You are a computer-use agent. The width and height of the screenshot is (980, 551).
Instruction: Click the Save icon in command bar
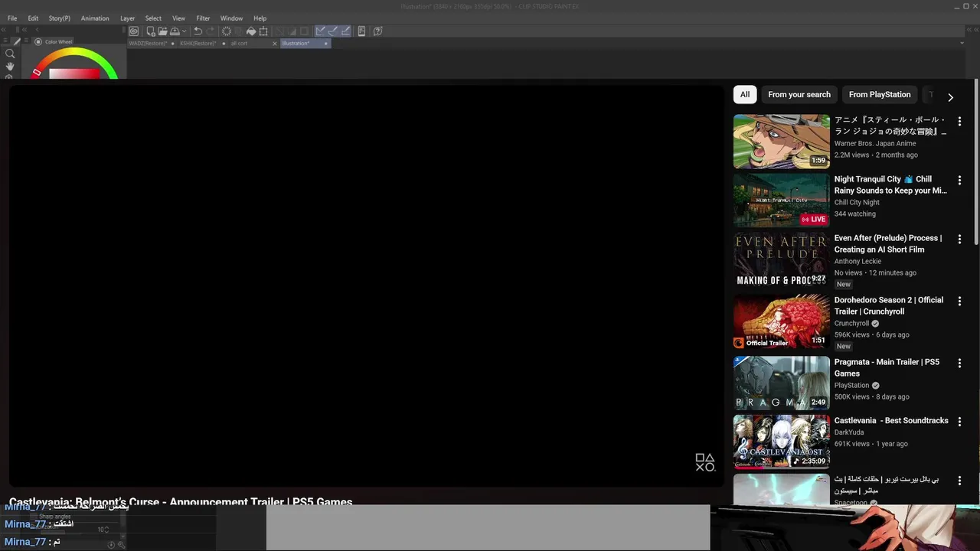175,31
